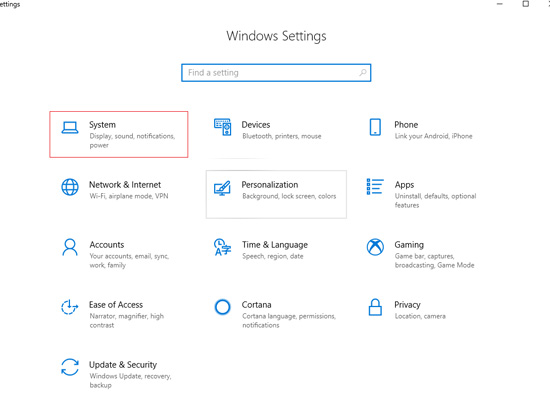Select the Privacy padlock icon
The width and height of the screenshot is (550, 400).
(375, 307)
